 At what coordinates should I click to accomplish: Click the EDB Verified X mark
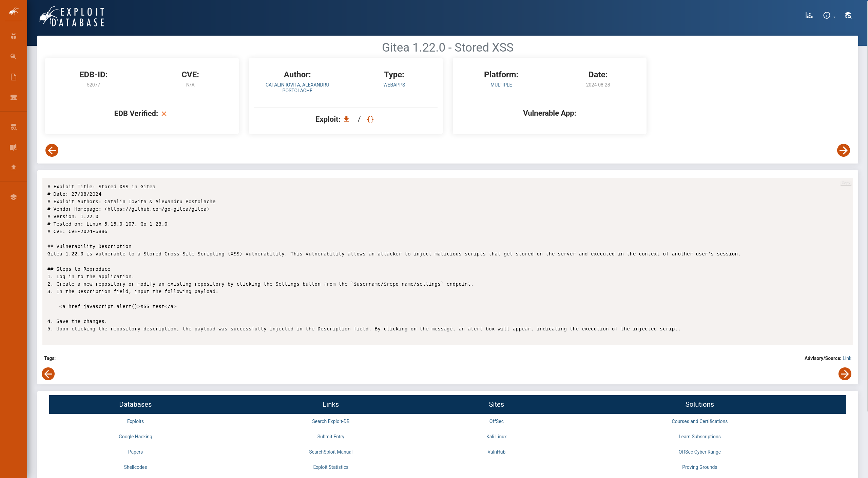click(164, 114)
